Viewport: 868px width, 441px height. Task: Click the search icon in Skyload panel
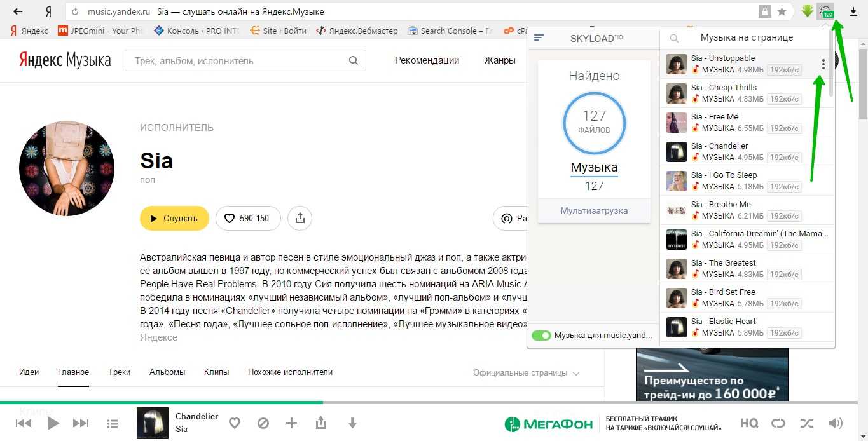(674, 38)
